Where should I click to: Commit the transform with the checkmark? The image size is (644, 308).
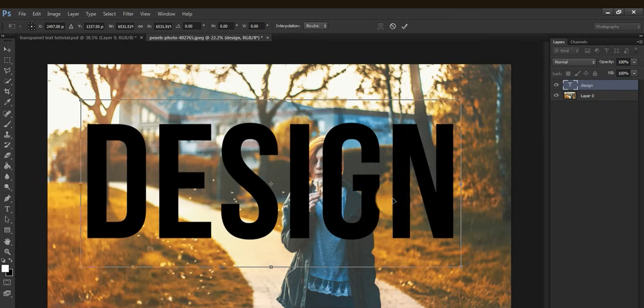pyautogui.click(x=405, y=26)
